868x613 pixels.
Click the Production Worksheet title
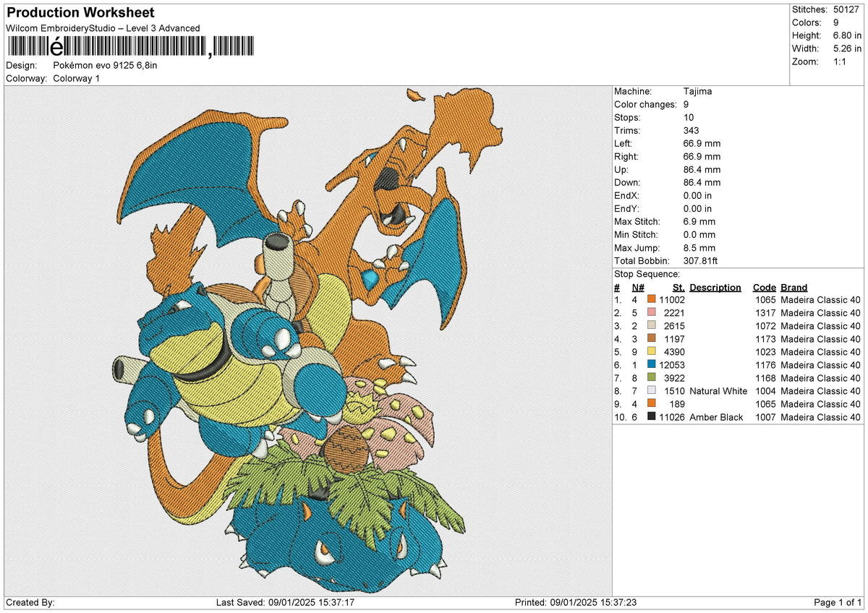pyautogui.click(x=80, y=13)
